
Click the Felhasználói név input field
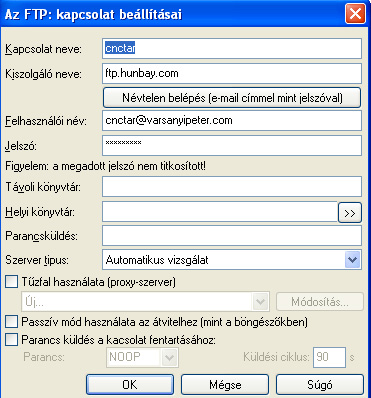coord(232,120)
